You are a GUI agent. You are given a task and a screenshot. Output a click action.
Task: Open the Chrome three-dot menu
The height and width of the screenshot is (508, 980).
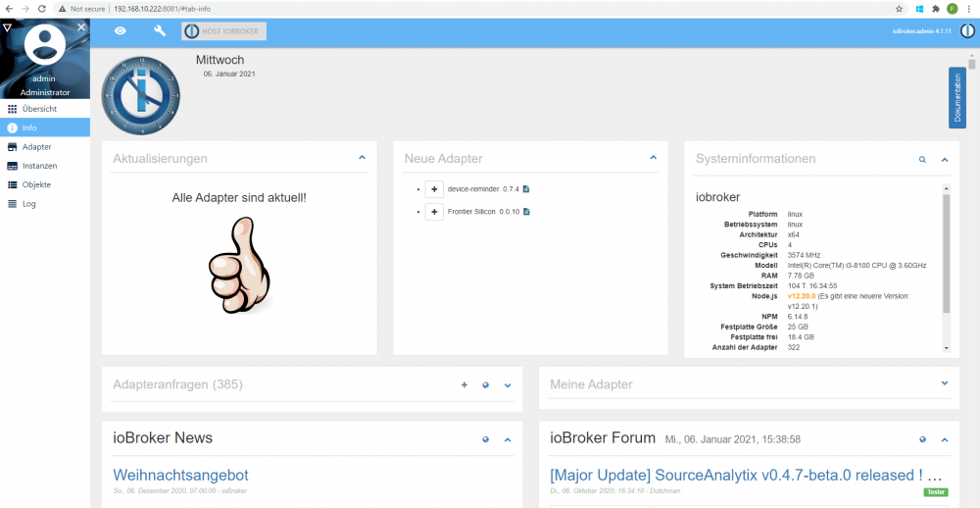pyautogui.click(x=969, y=9)
